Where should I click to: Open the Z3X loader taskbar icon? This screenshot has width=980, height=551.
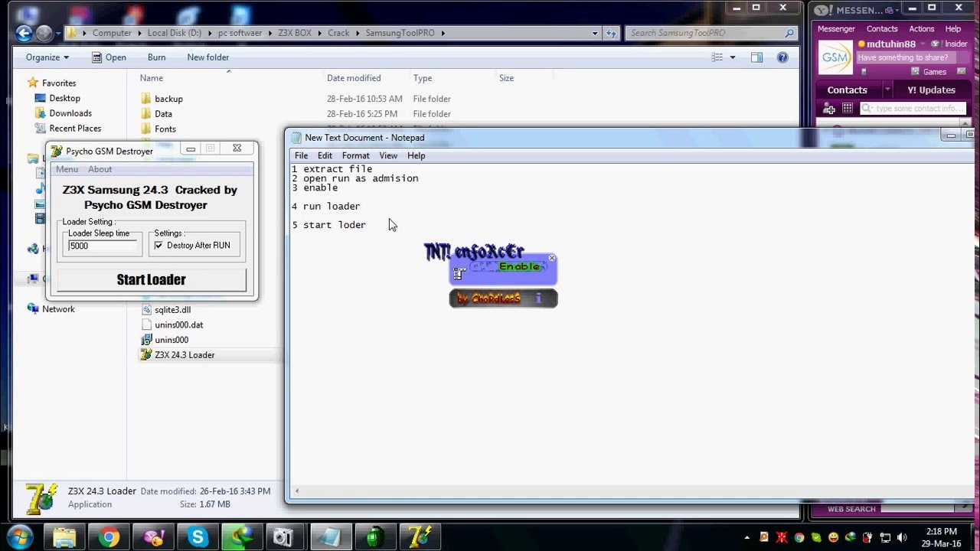418,538
